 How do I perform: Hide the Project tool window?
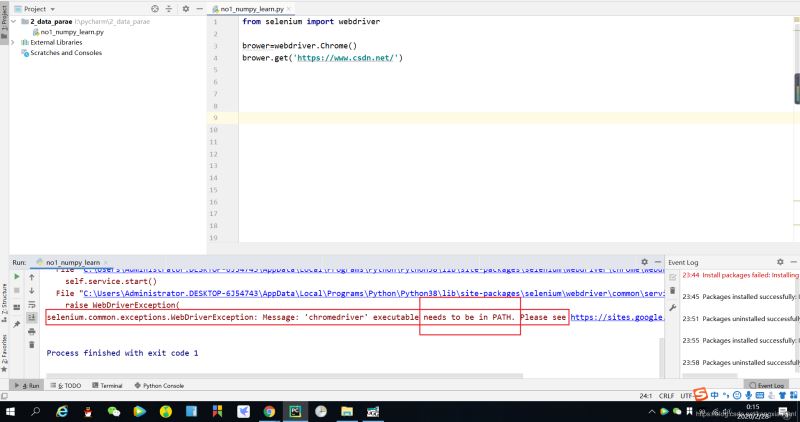(199, 9)
